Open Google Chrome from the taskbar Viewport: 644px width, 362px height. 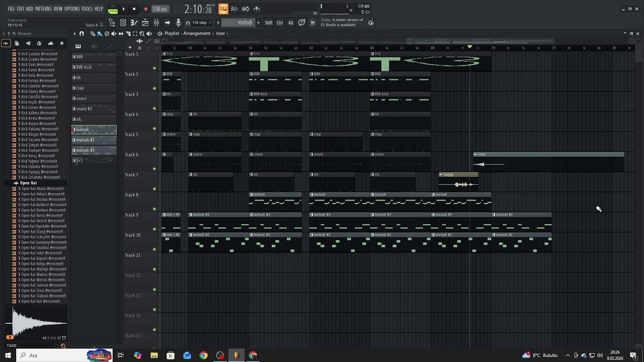point(203,355)
